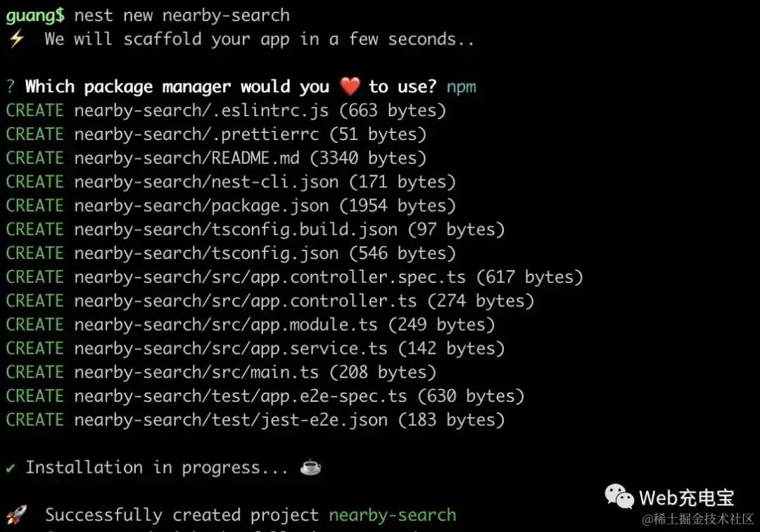This screenshot has height=532, width=760.
Task: Click the lightning bolt emoji icon
Action: [16, 39]
